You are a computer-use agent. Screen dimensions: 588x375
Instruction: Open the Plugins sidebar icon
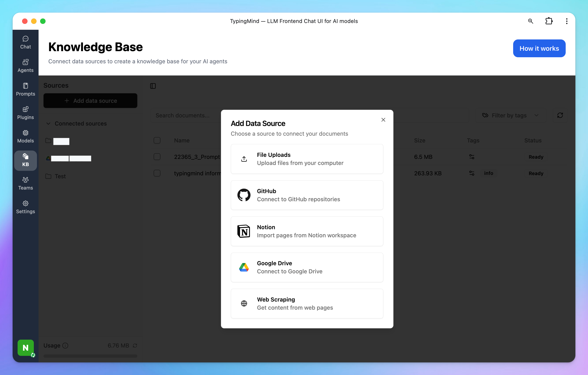25,113
